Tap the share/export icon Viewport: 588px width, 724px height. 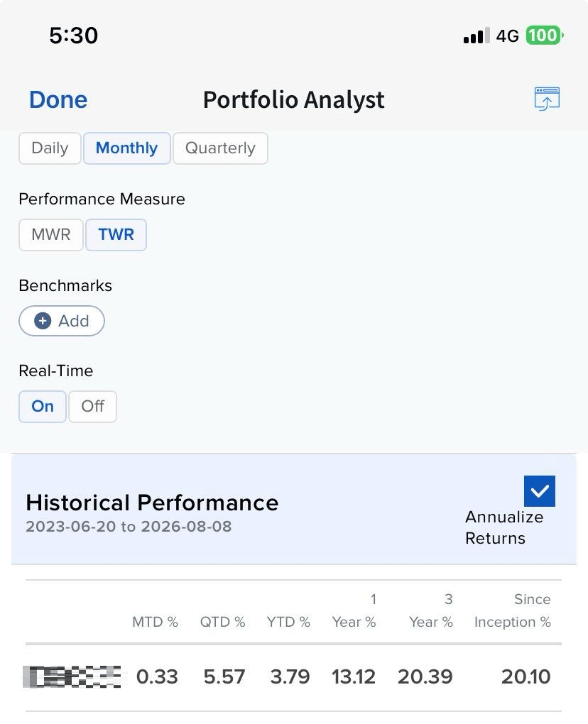[x=547, y=99]
